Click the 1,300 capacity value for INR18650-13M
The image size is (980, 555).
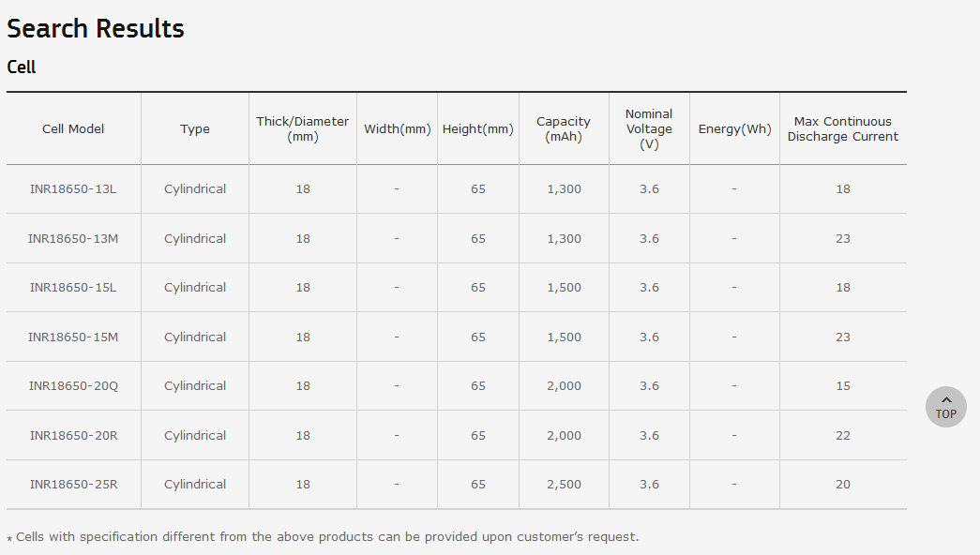tap(564, 238)
